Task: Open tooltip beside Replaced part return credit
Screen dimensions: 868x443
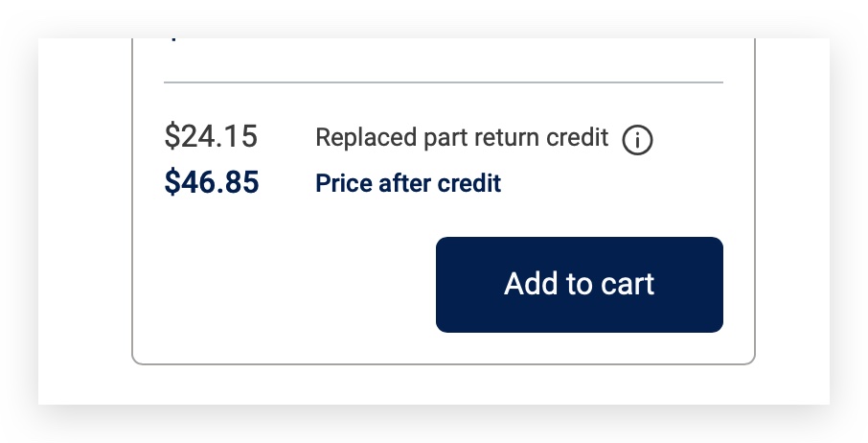Action: pos(637,140)
